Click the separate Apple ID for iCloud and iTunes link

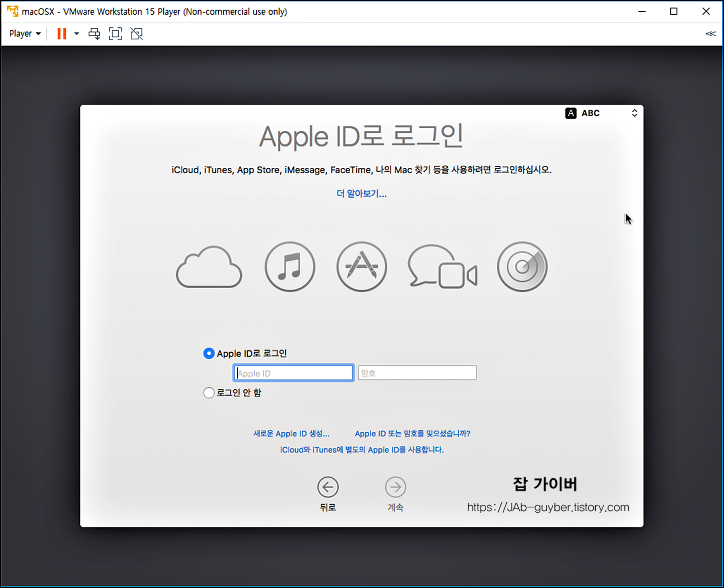click(x=362, y=450)
